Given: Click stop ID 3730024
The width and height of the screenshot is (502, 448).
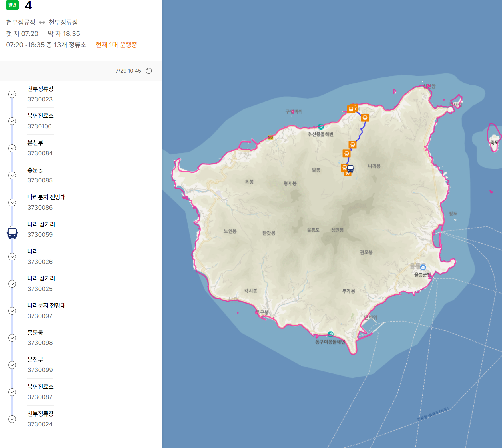Looking at the screenshot, I should pyautogui.click(x=40, y=424).
